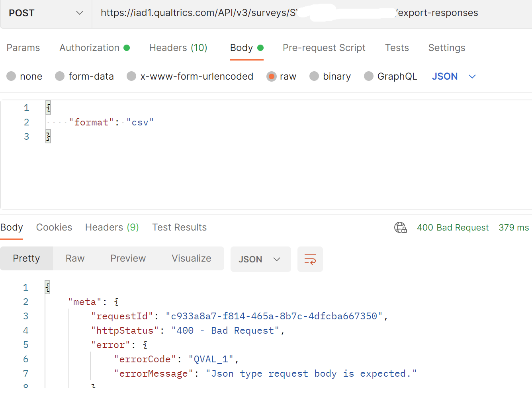Open the Authorization tab

pyautogui.click(x=94, y=48)
